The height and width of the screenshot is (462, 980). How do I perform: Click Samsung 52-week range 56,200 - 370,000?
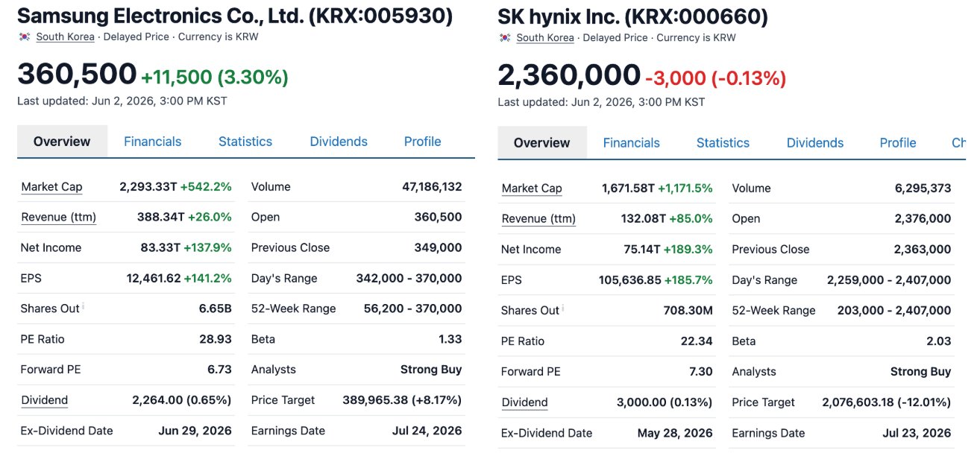pyautogui.click(x=413, y=308)
